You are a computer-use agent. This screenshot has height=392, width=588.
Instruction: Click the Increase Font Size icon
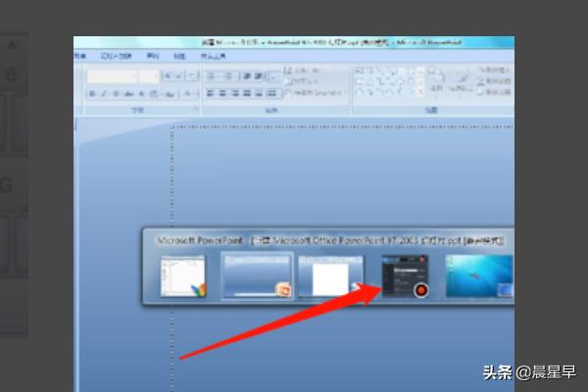pos(168,75)
